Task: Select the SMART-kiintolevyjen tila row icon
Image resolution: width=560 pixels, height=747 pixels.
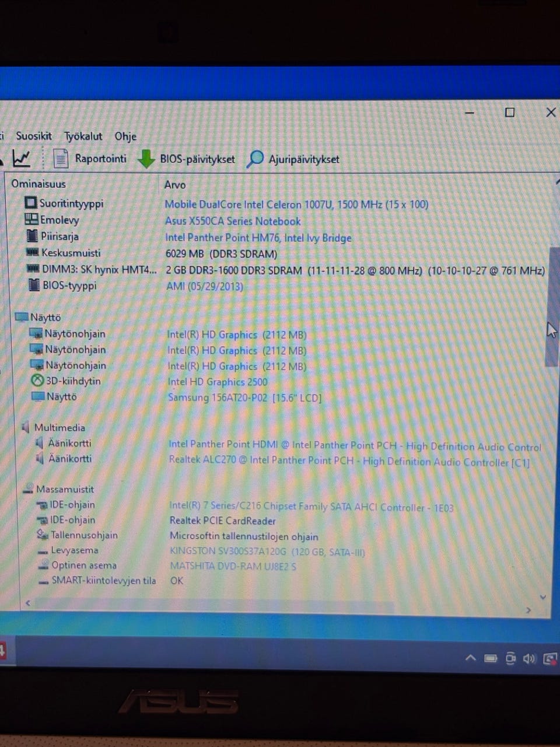Action: [43, 581]
